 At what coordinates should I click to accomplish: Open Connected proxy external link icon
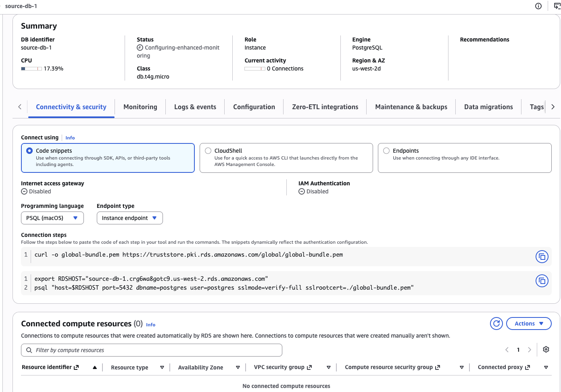[x=528, y=367]
